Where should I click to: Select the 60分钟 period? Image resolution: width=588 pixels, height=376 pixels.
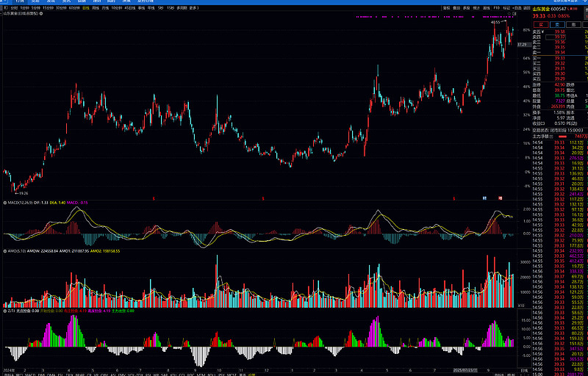[74, 8]
